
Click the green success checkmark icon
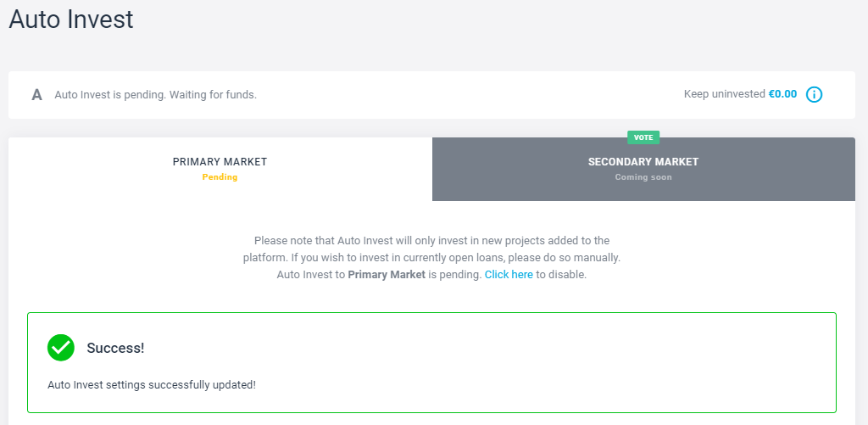pyautogui.click(x=61, y=347)
